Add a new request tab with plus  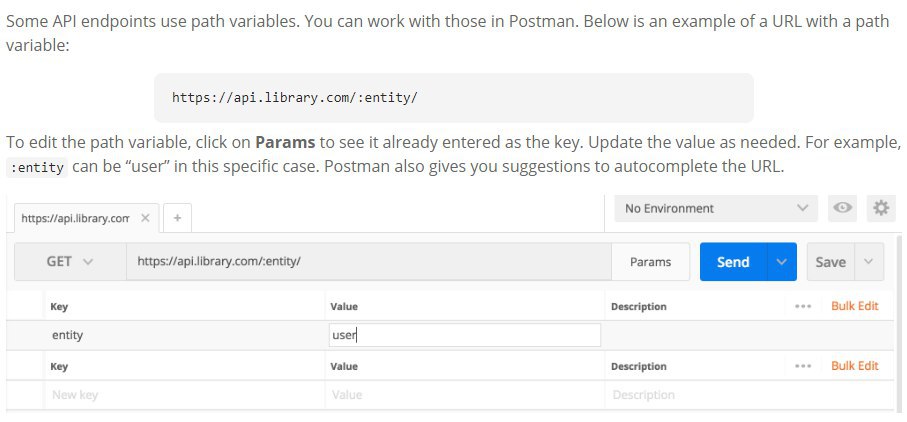pyautogui.click(x=178, y=218)
